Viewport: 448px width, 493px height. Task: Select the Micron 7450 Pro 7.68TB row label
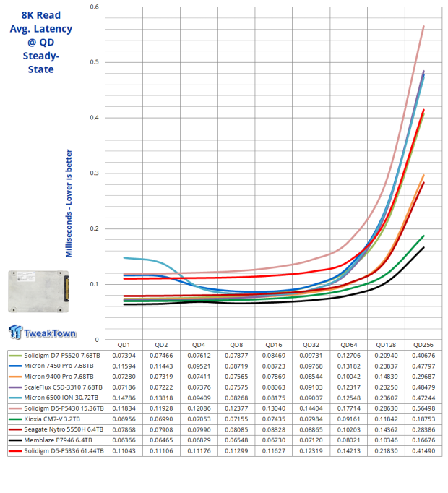[x=59, y=366]
